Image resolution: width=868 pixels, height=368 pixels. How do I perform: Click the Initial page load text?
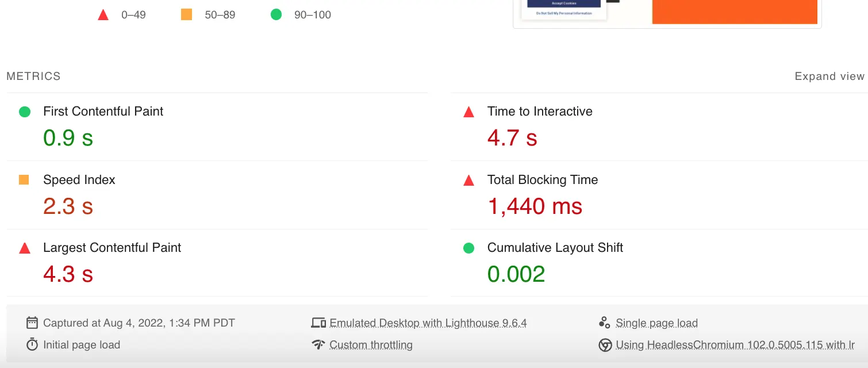pyautogui.click(x=82, y=345)
